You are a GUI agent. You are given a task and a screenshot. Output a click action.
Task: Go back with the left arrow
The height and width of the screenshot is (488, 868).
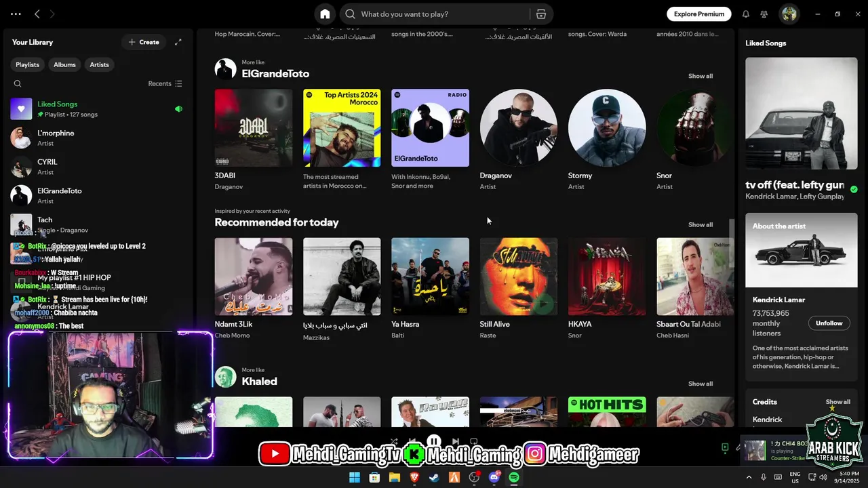(x=37, y=14)
